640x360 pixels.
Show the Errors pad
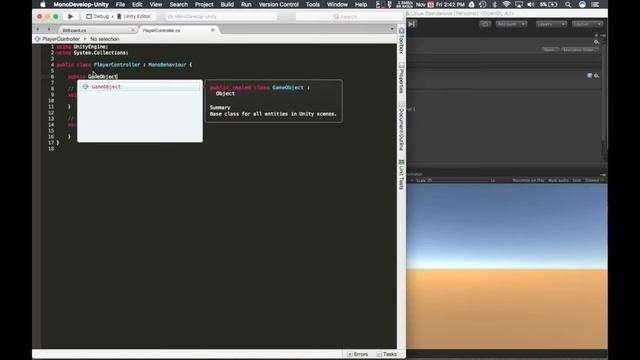[x=358, y=354]
